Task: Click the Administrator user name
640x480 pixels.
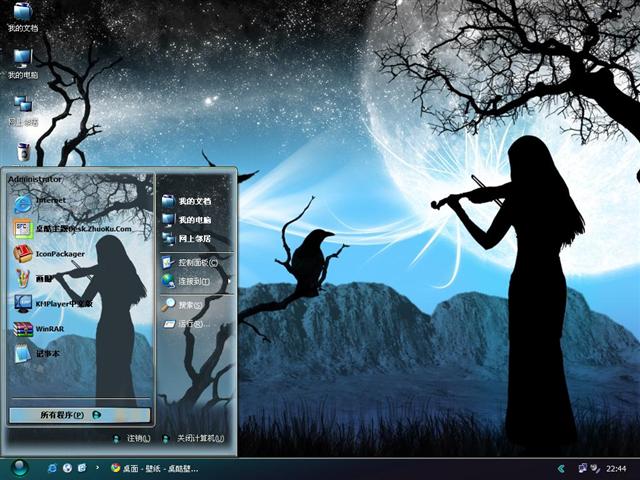Action: click(x=35, y=179)
